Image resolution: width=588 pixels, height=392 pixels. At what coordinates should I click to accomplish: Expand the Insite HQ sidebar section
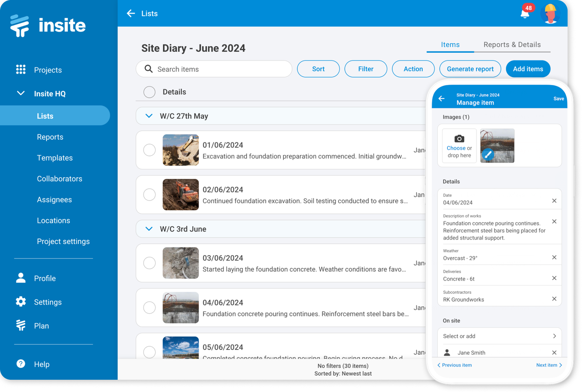(x=21, y=93)
